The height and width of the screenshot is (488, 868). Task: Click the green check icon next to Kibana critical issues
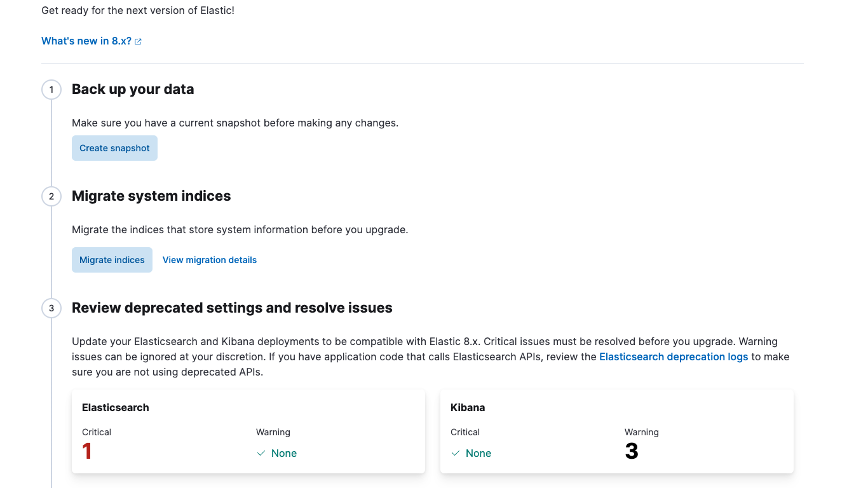click(455, 453)
